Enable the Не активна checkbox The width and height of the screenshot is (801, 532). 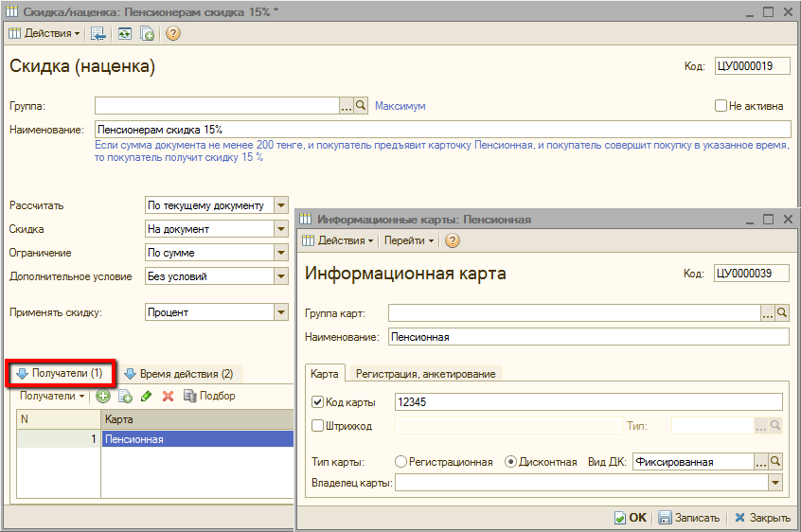pos(721,106)
